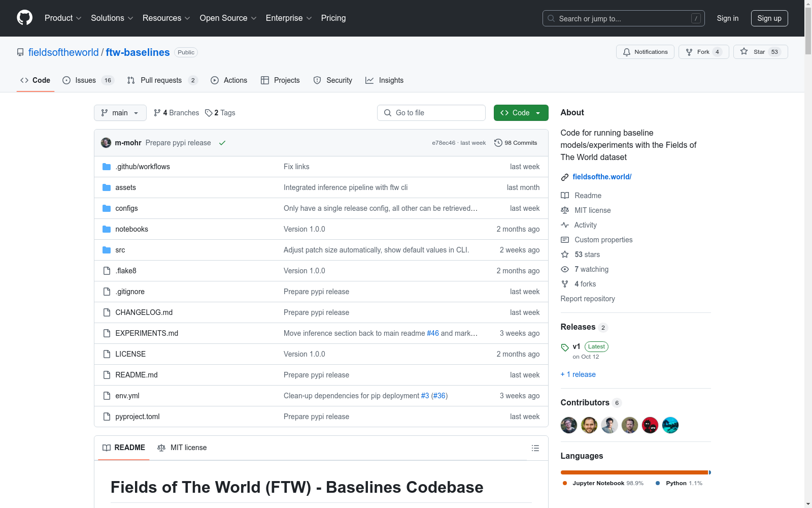The width and height of the screenshot is (812, 508).
Task: Click the magnifier icon in Go to file
Action: (x=388, y=113)
